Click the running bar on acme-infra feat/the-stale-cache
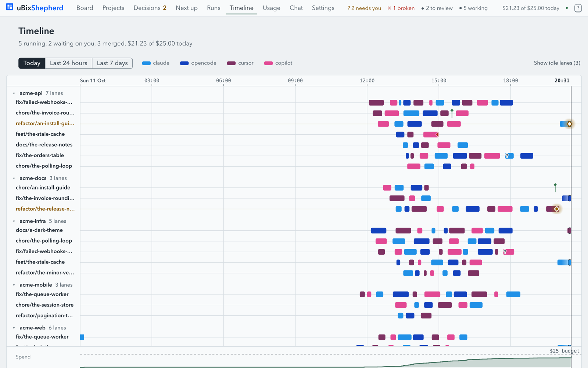 click(x=564, y=262)
